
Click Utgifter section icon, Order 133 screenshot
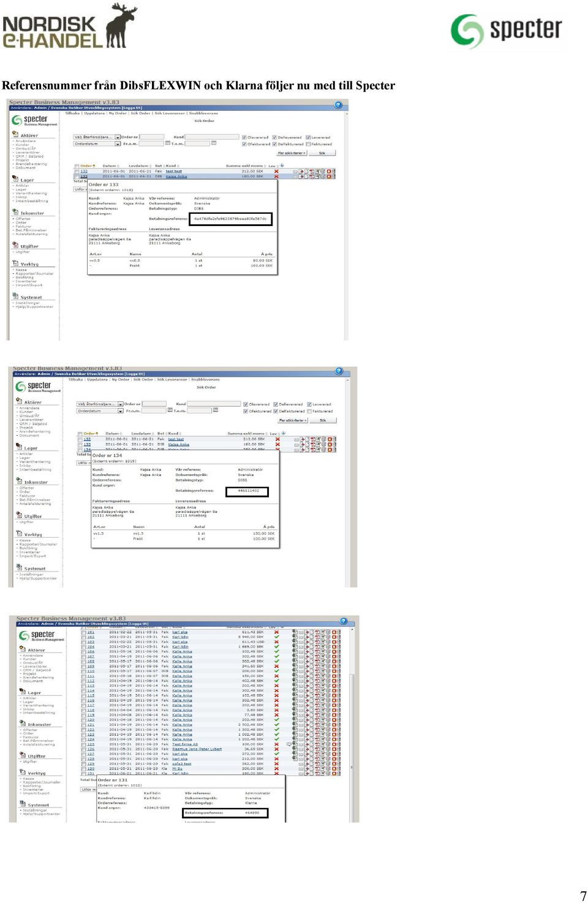pos(15,245)
